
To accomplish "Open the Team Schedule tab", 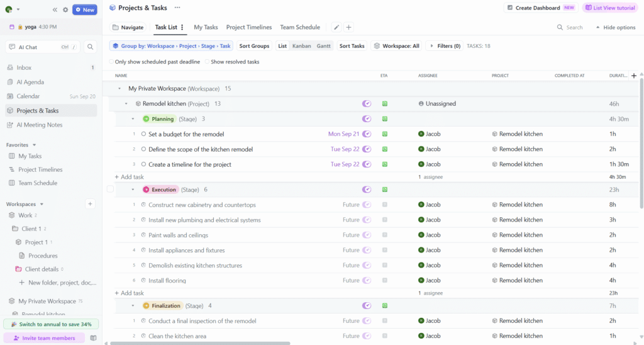I will click(x=300, y=27).
